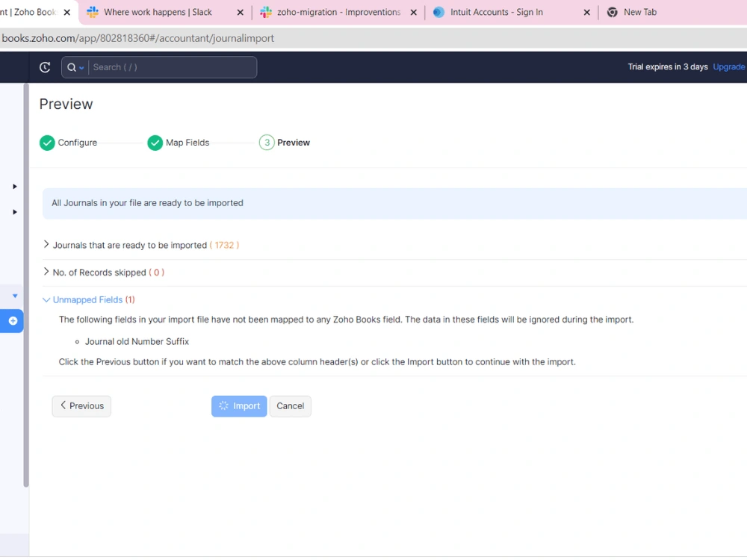Click the Slack icon on the Slack tab
The image size is (747, 560).
click(93, 12)
